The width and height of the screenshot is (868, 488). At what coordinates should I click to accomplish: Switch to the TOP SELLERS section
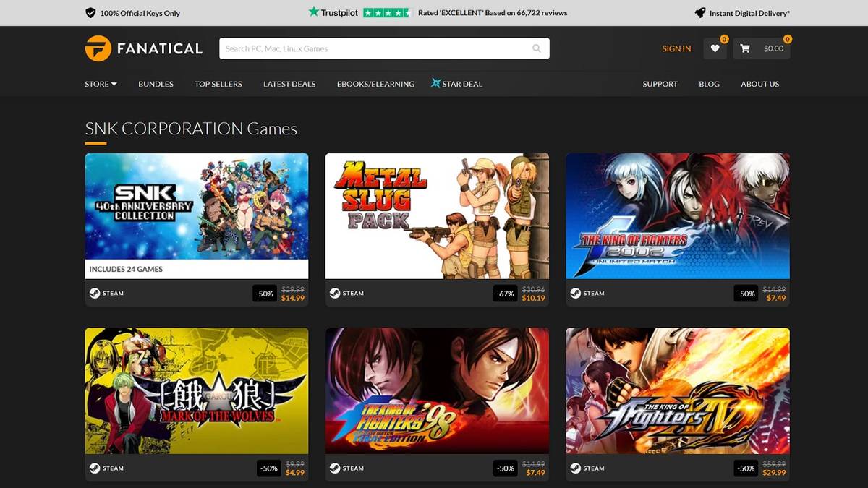point(218,84)
